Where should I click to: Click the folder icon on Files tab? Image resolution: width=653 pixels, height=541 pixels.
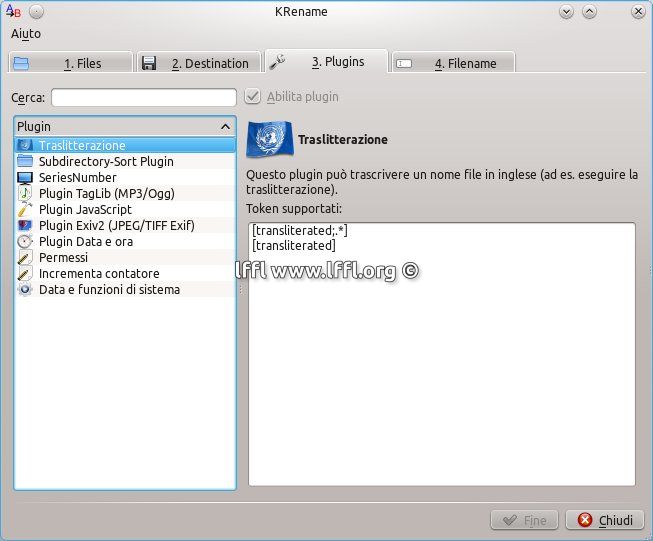click(21, 63)
